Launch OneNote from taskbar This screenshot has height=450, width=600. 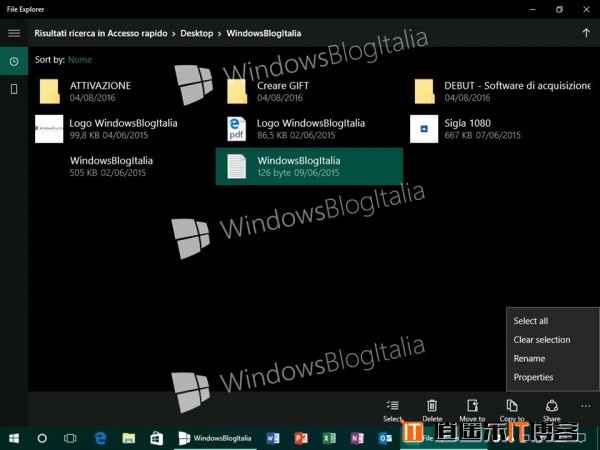coord(357,438)
